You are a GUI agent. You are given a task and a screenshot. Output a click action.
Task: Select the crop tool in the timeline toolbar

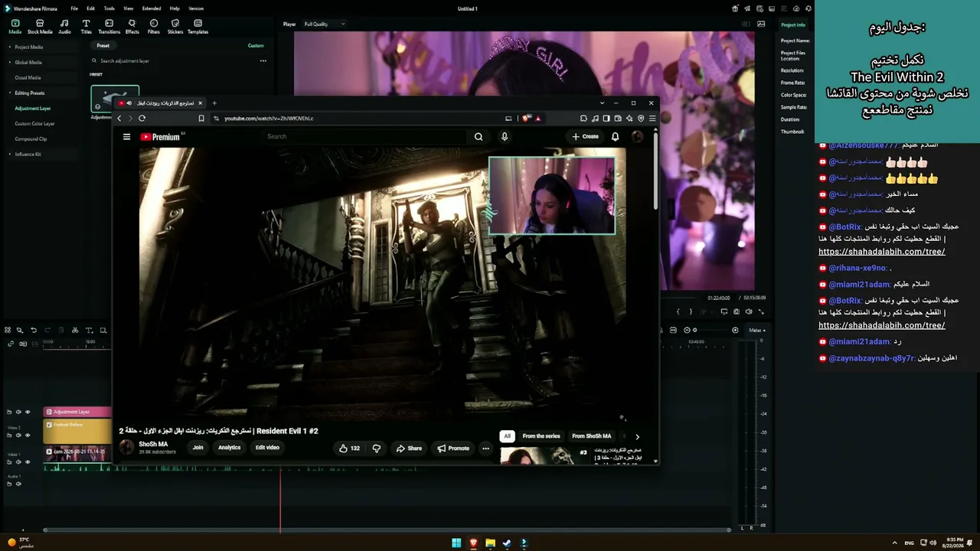coord(103,331)
